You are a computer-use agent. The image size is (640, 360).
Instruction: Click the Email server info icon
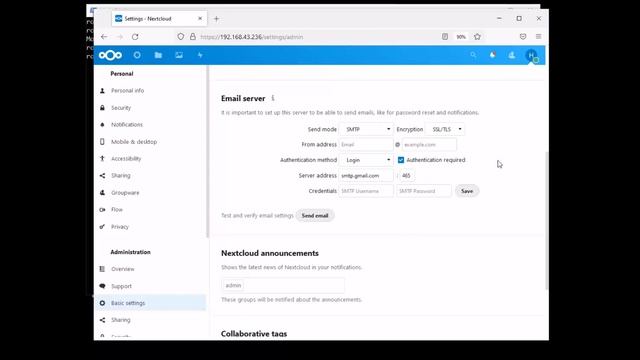pyautogui.click(x=273, y=98)
